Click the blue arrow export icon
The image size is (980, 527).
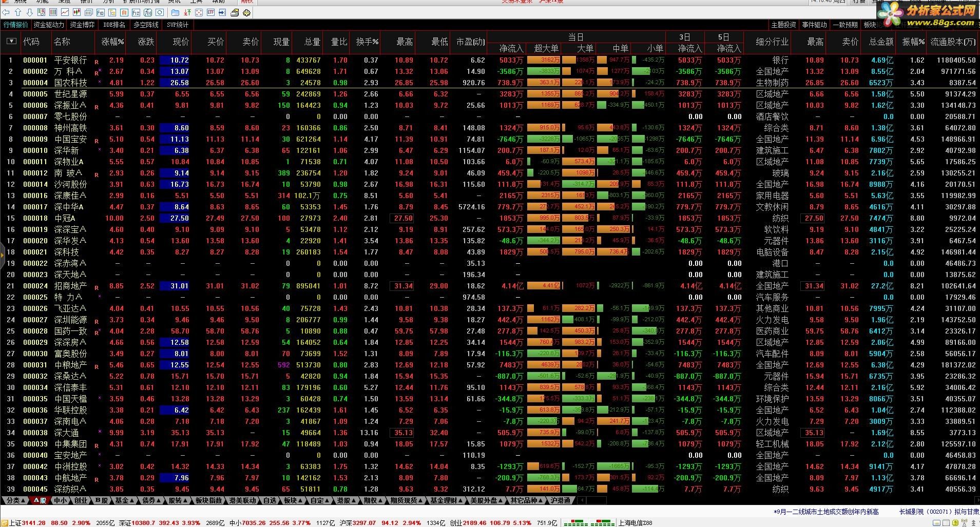point(222,12)
